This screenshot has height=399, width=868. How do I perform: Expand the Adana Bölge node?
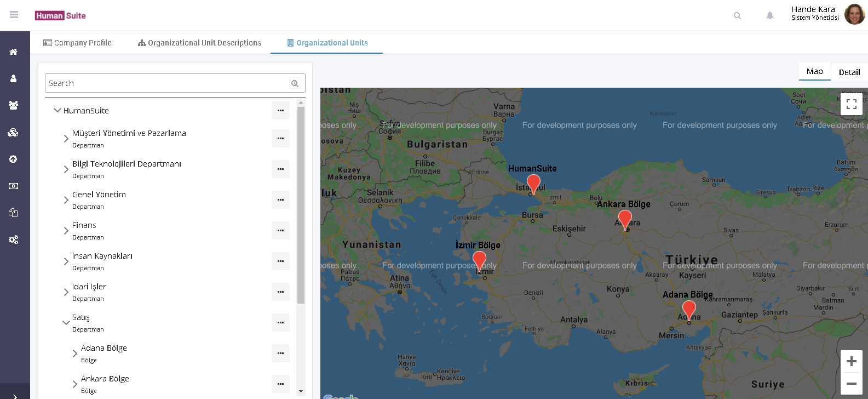point(75,354)
